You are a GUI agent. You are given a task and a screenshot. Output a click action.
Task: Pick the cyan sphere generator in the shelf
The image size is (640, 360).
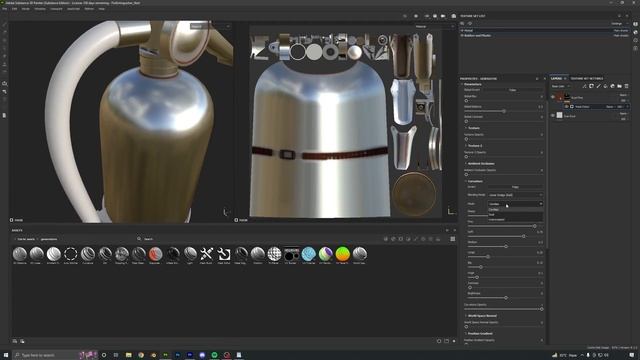point(309,254)
